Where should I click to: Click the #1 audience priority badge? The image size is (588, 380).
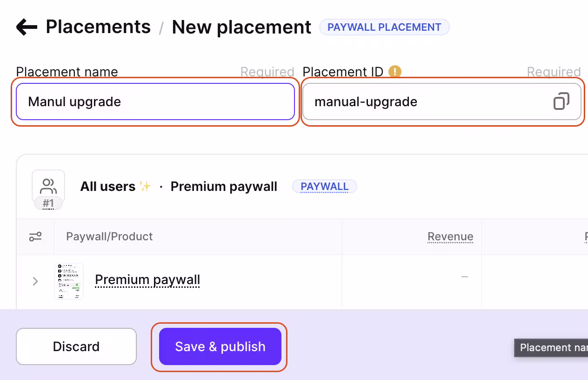click(x=48, y=204)
